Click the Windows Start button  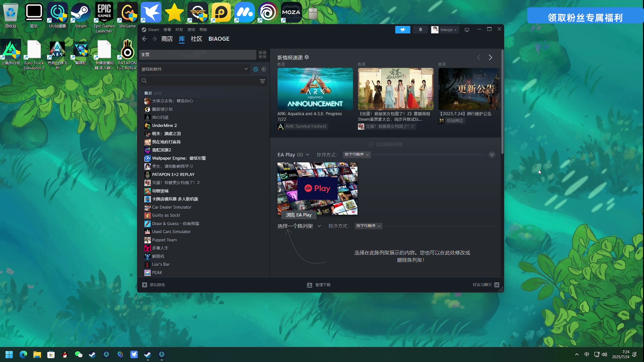(x=9, y=355)
